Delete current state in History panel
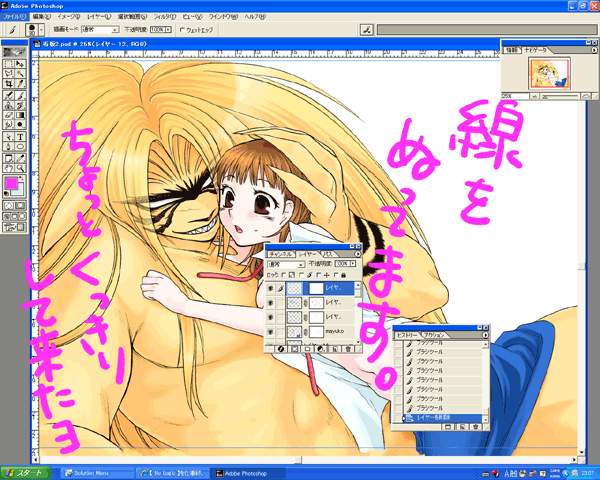Image resolution: width=600 pixels, height=480 pixels. [x=476, y=427]
